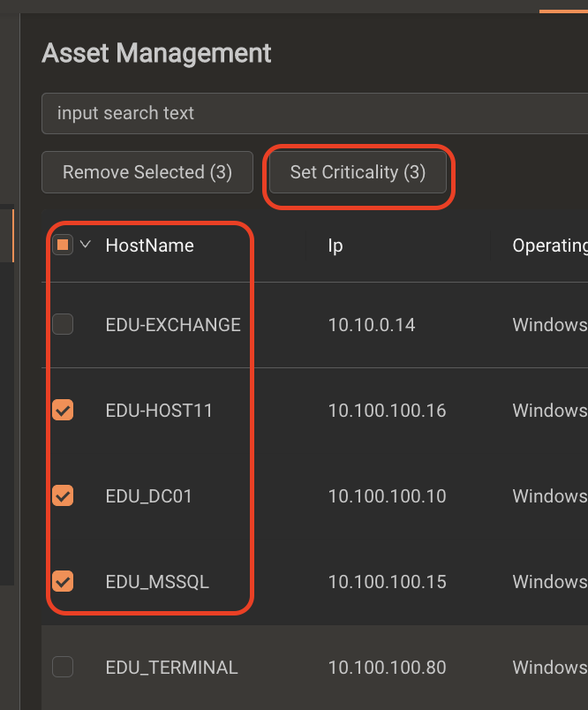The image size is (588, 710).
Task: Select the EDU-EXCHANGE hostname cell
Action: pyautogui.click(x=173, y=325)
